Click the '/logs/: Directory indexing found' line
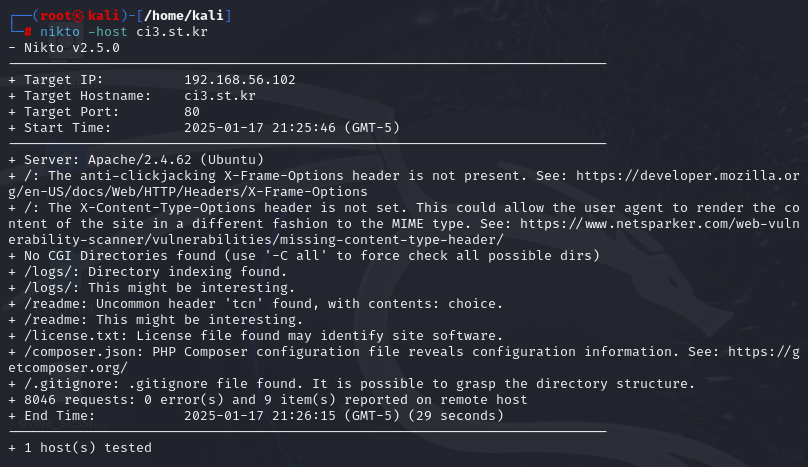 pyautogui.click(x=147, y=272)
